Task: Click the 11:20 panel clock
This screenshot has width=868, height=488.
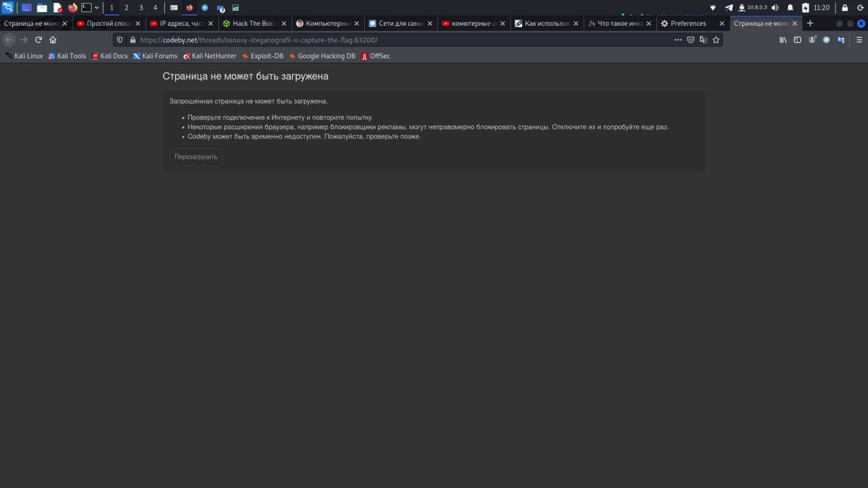Action: click(821, 7)
